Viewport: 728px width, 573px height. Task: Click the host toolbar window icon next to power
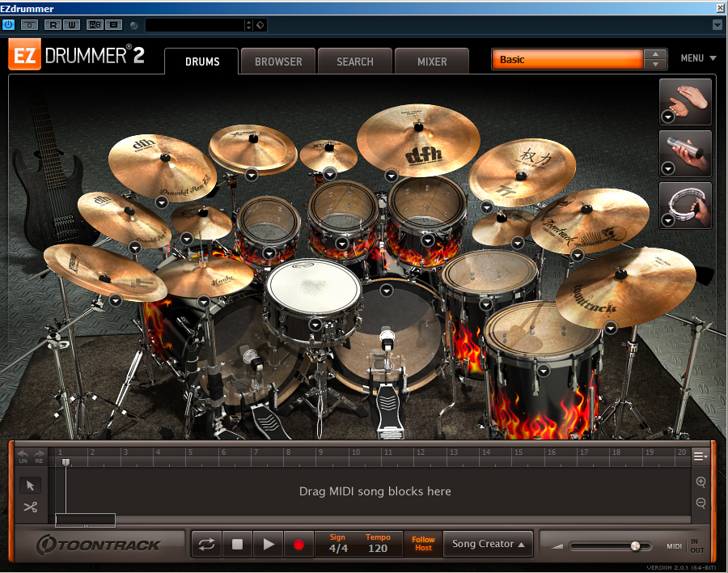[30, 25]
